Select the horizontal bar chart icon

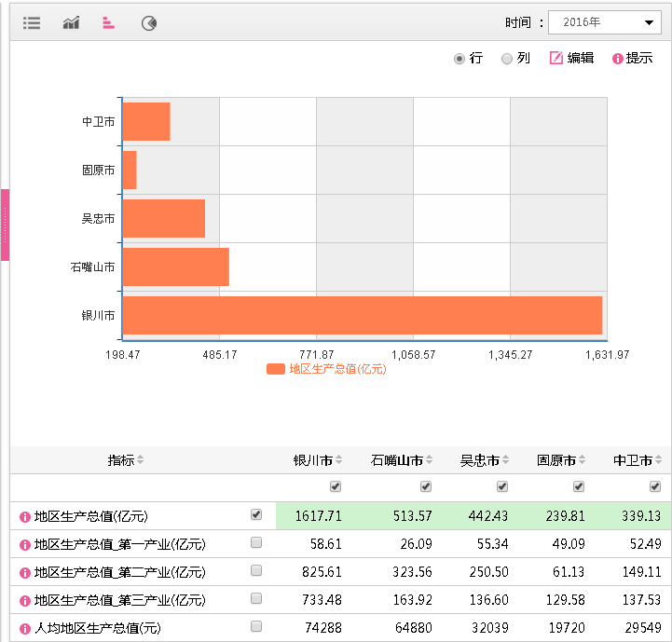108,22
